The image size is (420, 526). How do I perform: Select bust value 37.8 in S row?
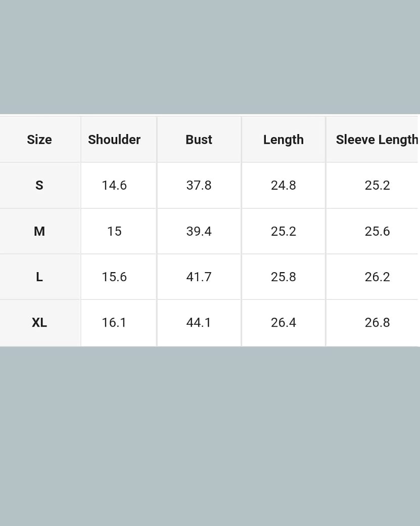[199, 186]
